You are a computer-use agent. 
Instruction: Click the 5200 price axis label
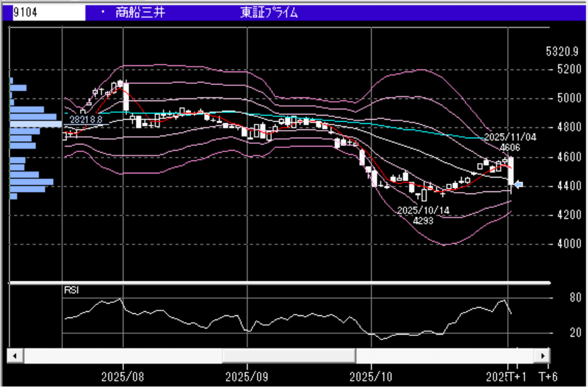click(569, 70)
